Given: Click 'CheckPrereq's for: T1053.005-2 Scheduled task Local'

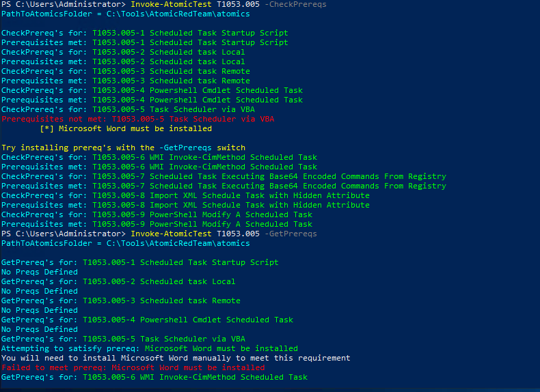Looking at the screenshot, I should tap(123, 53).
